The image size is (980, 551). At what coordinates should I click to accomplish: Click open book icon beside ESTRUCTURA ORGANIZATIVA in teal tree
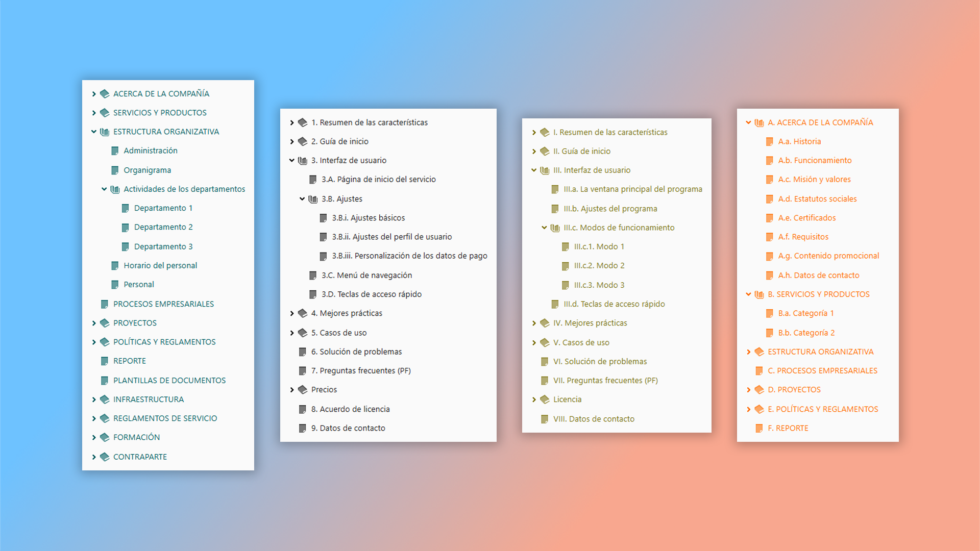click(105, 132)
